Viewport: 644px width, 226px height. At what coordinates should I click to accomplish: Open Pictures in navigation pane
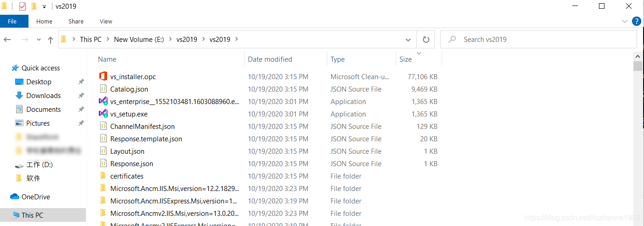click(38, 123)
